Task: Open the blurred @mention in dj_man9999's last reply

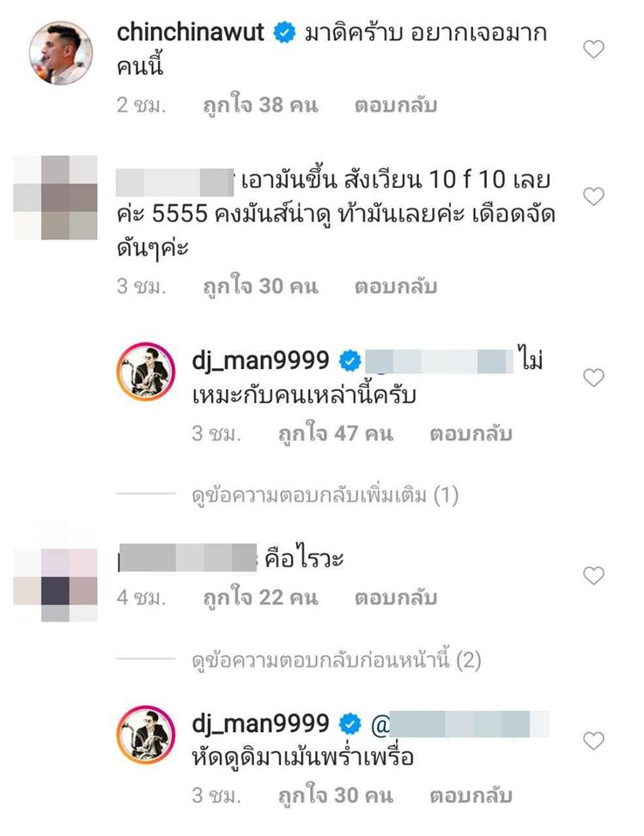Action: 459,724
